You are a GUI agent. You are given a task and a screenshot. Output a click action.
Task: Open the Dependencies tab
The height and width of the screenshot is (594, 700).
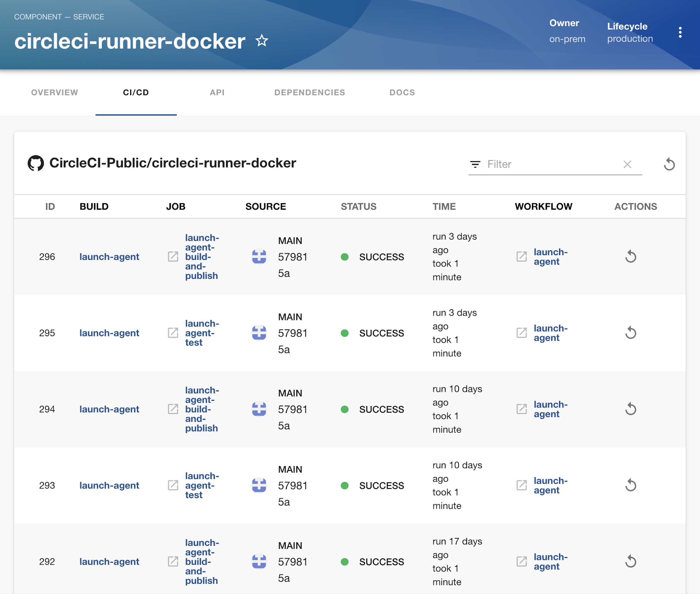(x=310, y=93)
